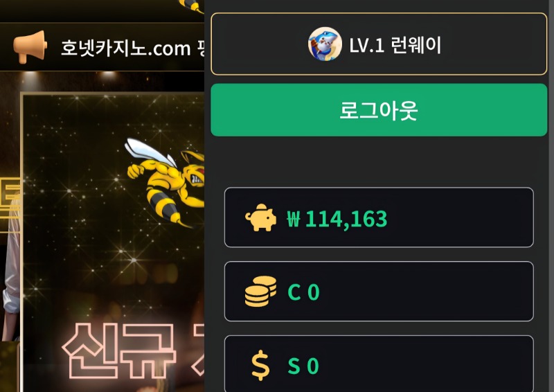Click the 로그아웃 logout button

[379, 110]
